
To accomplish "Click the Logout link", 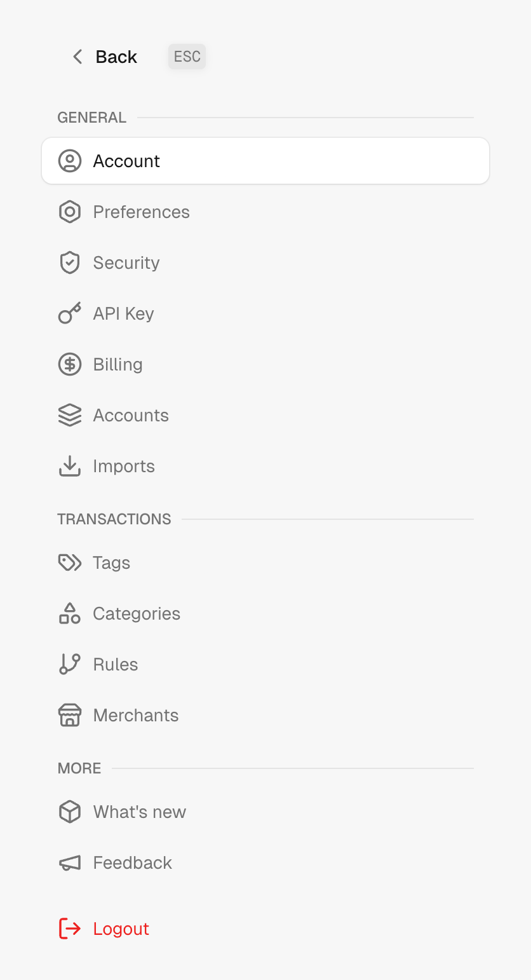I will [121, 929].
